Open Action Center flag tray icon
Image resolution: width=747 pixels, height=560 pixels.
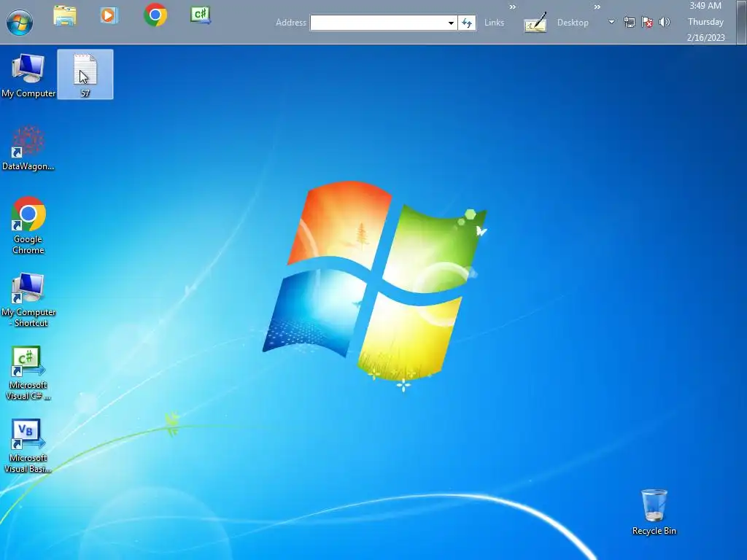pos(647,22)
